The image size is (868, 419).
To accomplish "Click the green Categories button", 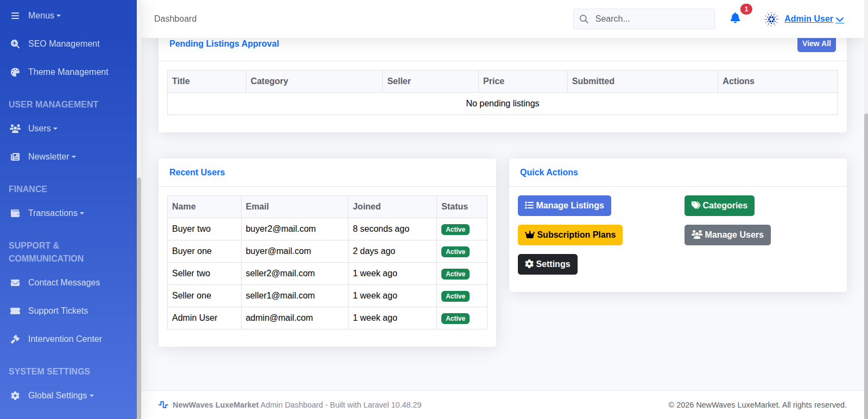I will coord(719,206).
